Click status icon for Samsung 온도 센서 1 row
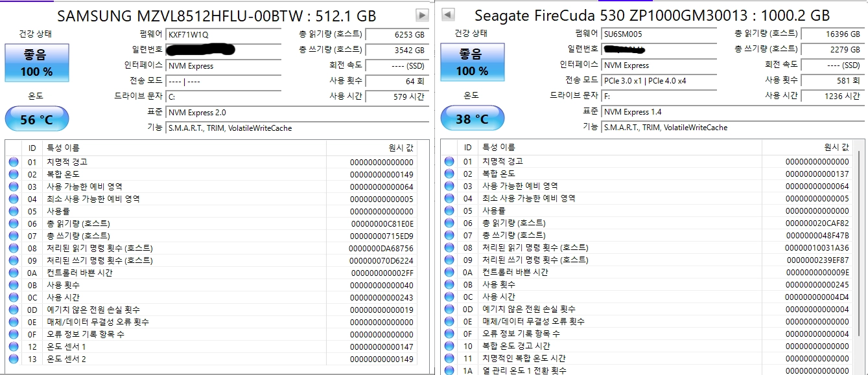The image size is (868, 375). click(14, 347)
